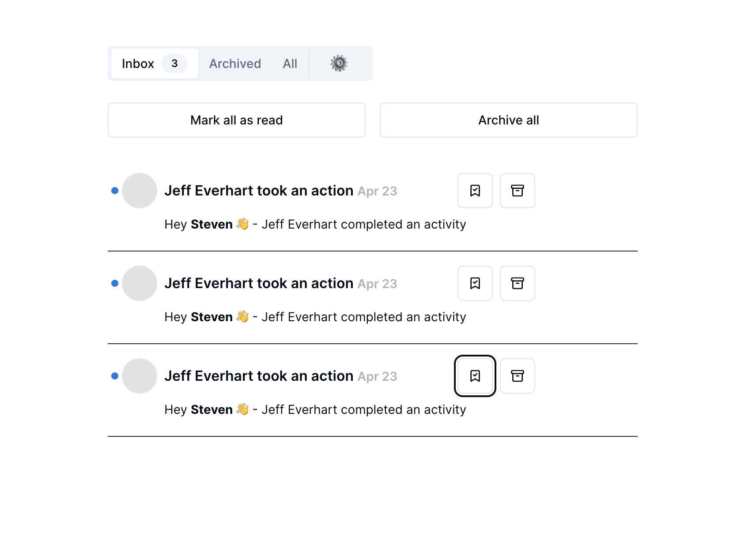Click the first notification's avatar

click(140, 191)
